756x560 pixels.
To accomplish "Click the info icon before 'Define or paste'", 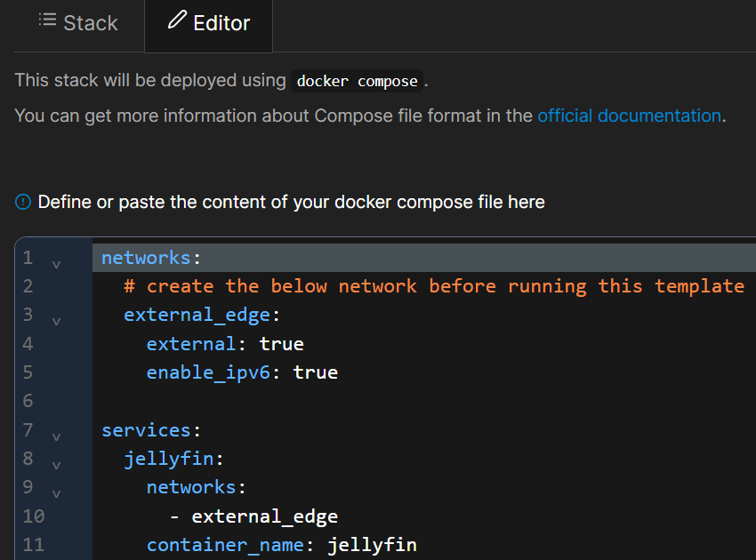I will click(x=23, y=203).
